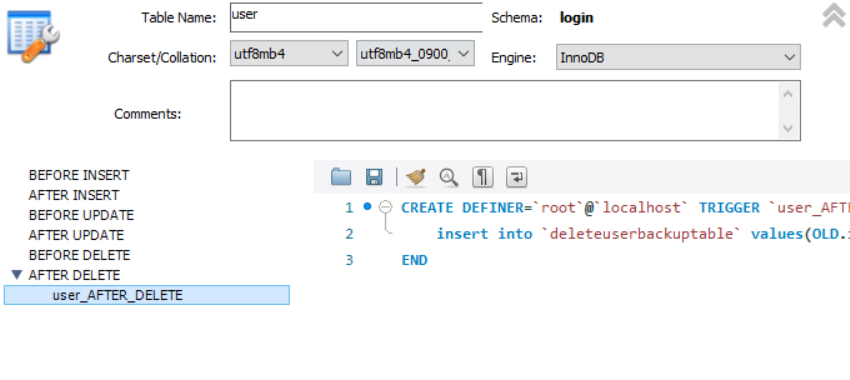Open the utf8mb4_0900 collation dropdown

click(x=415, y=53)
